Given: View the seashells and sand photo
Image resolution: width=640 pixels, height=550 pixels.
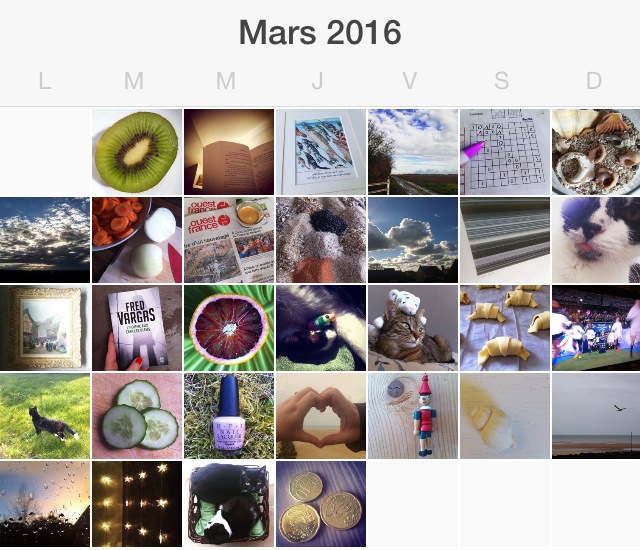Looking at the screenshot, I should tap(596, 152).
